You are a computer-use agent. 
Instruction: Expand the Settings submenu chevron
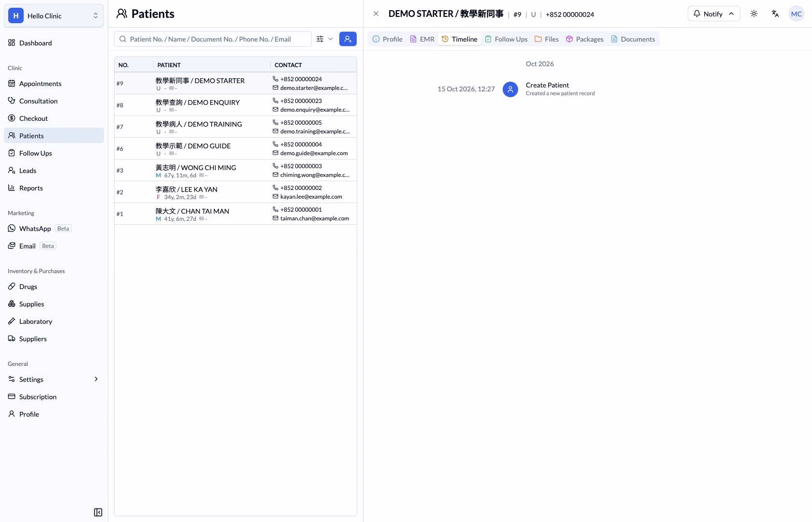point(96,379)
